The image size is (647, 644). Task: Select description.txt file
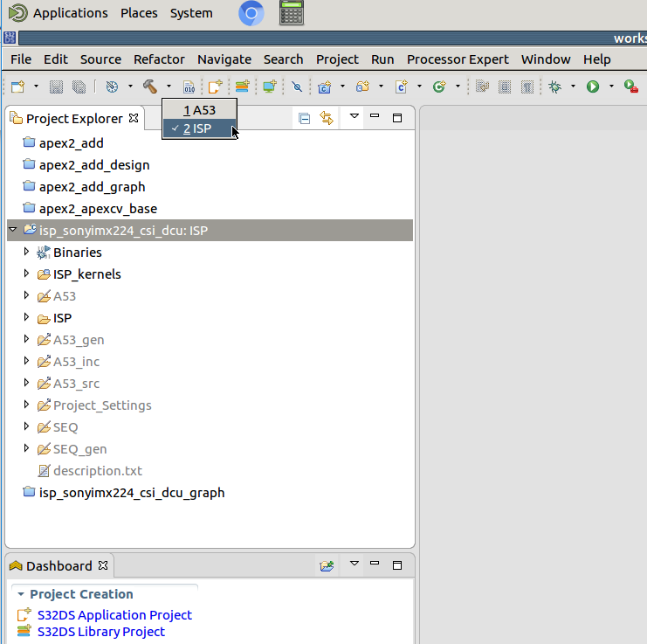(x=98, y=471)
